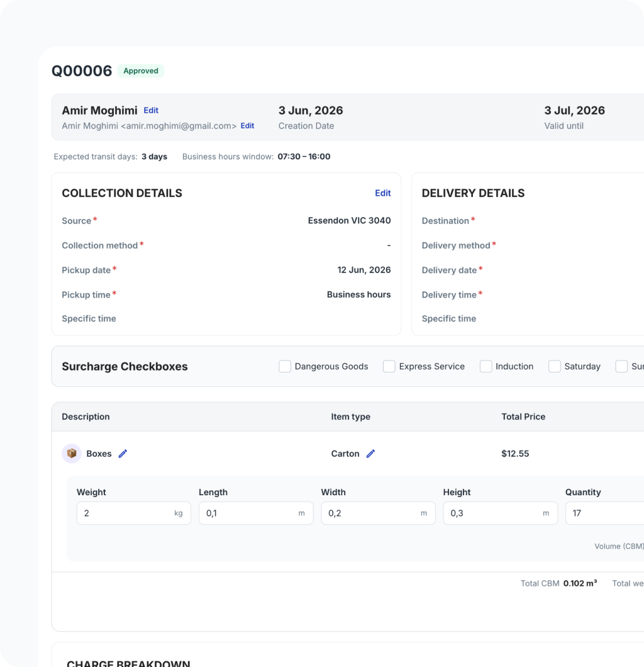Click the Destination label
Viewport: 644px width, 667px height.
445,221
